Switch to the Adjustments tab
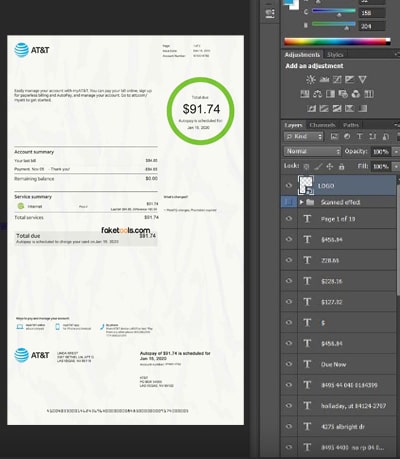The height and width of the screenshot is (459, 400). (302, 55)
